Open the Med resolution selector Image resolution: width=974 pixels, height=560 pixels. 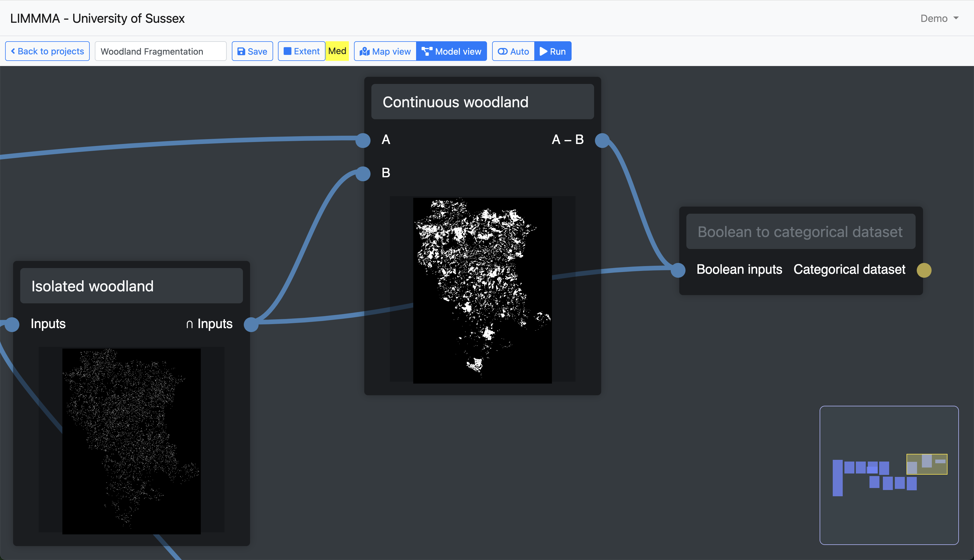(x=337, y=51)
